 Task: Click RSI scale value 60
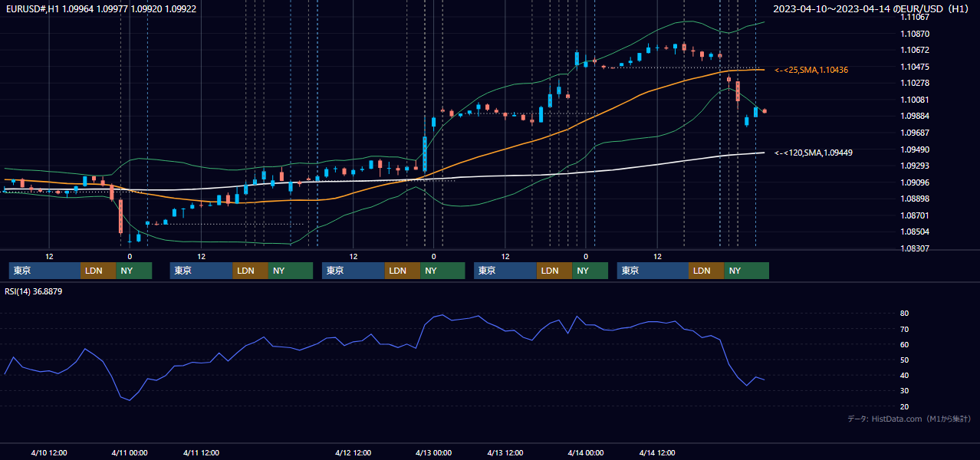coord(905,344)
